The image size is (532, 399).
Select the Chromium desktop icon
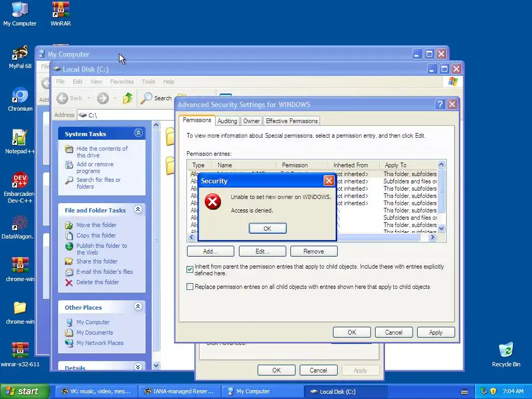(x=20, y=99)
